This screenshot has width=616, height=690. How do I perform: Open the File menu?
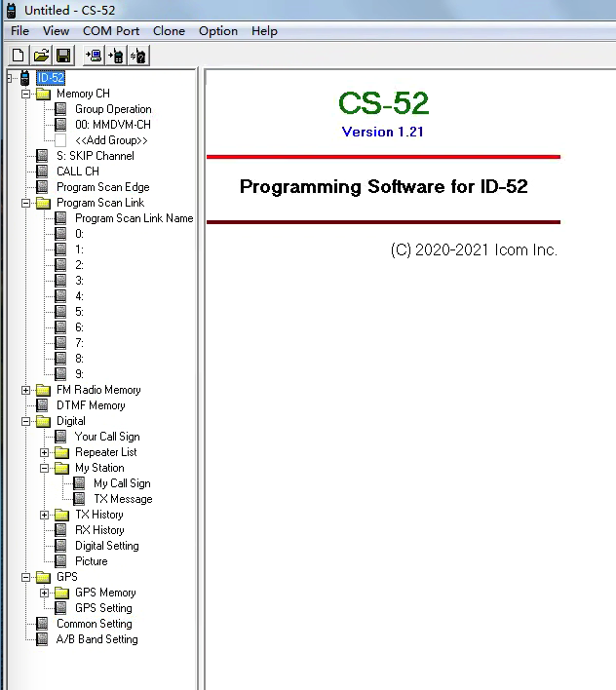(19, 31)
